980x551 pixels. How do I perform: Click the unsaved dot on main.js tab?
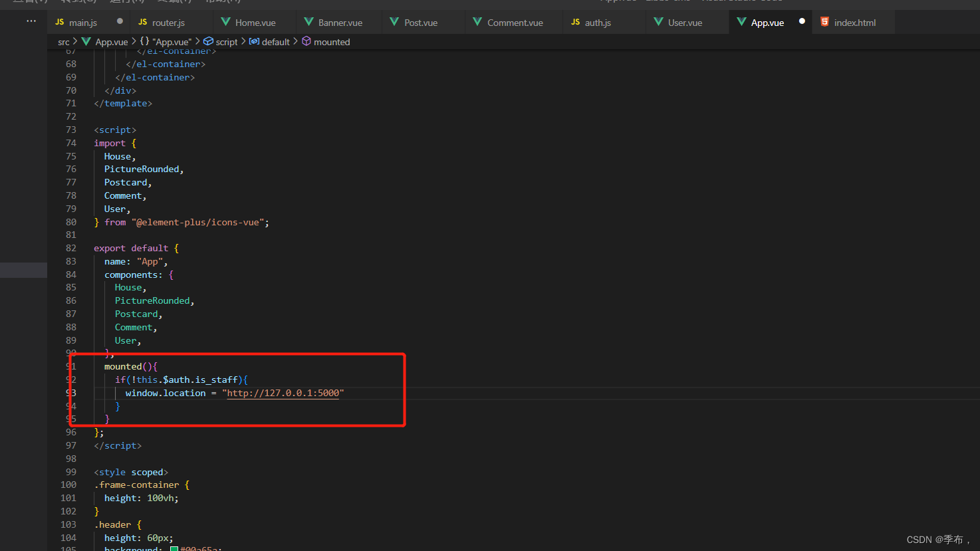click(x=120, y=21)
